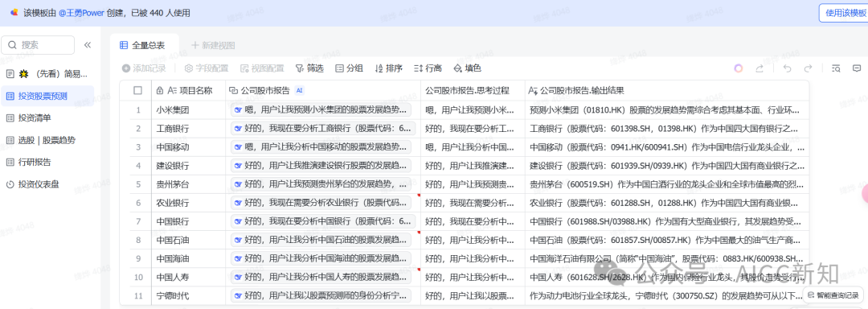
Task: Click the 公司股市报告.输出结果 column header
Action: tap(666, 90)
